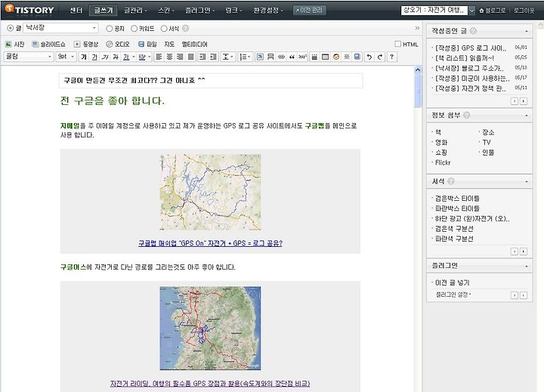This screenshot has width=544, height=392.
Task: Collapse the 정보 첨부 panel
Action: [x=526, y=116]
